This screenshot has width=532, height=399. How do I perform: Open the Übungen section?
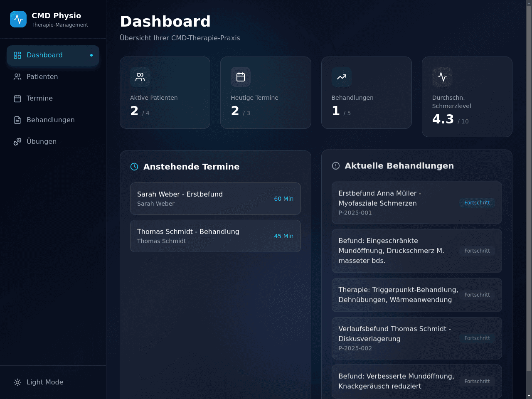point(53,142)
